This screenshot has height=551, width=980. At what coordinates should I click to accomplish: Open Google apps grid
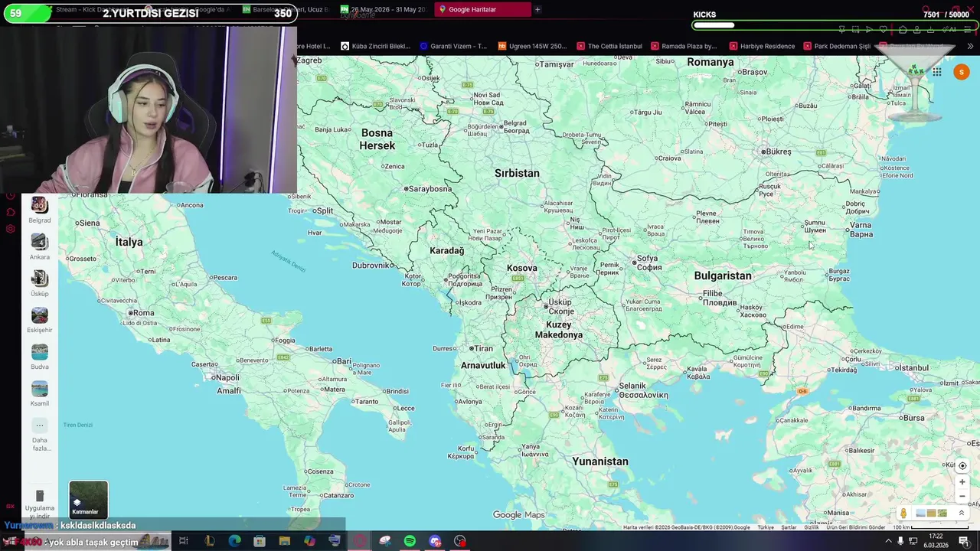936,72
